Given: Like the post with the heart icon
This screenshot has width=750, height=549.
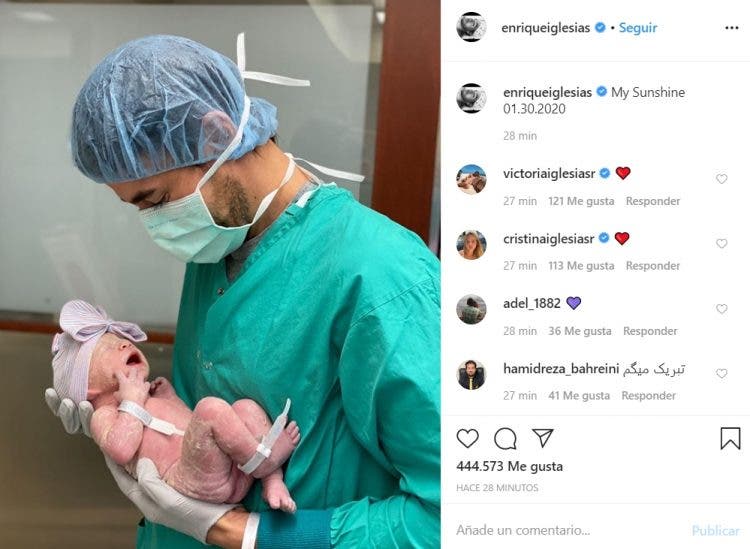Looking at the screenshot, I should point(467,438).
